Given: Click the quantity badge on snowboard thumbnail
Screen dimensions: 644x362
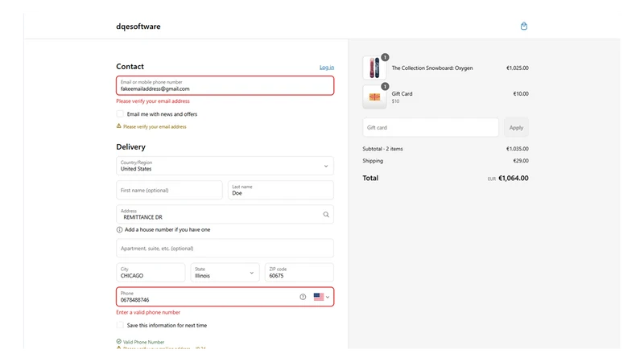Looking at the screenshot, I should tap(385, 57).
